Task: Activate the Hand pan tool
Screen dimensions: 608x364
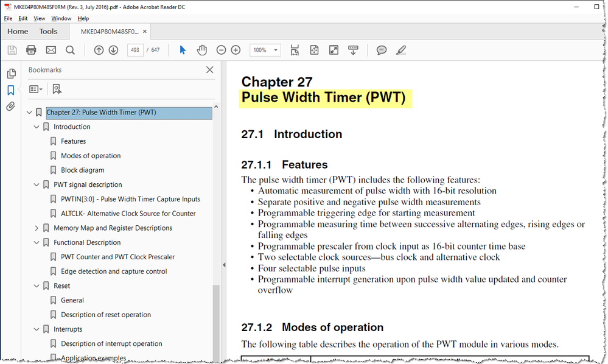Action: 202,50
